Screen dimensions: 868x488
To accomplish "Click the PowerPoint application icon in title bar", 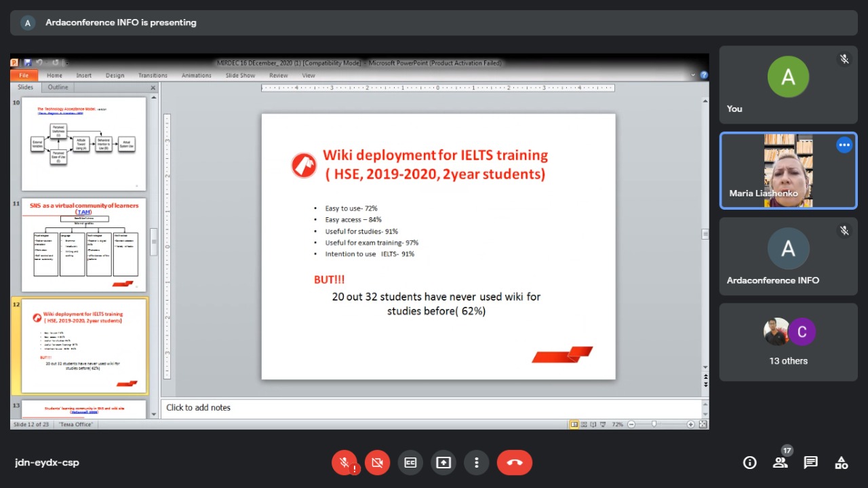I will click(15, 62).
